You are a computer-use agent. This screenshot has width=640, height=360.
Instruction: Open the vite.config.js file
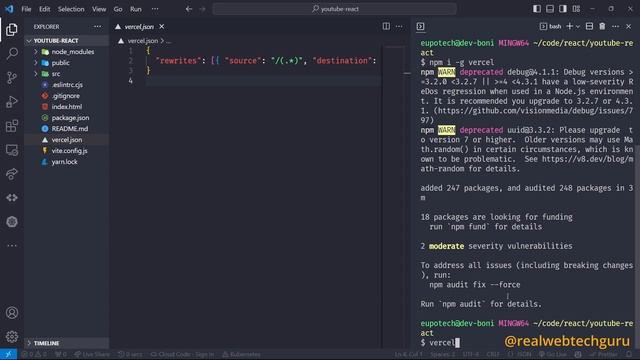click(67, 151)
